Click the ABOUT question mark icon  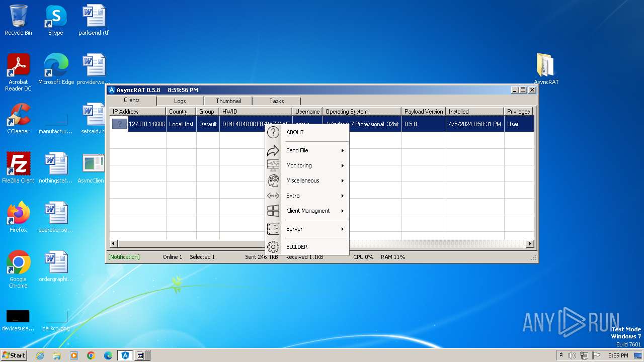click(273, 132)
